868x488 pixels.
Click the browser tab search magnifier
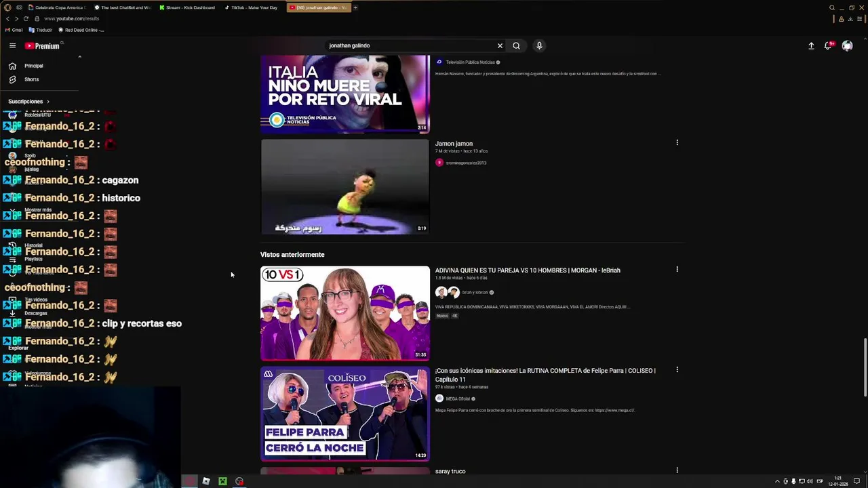832,7
